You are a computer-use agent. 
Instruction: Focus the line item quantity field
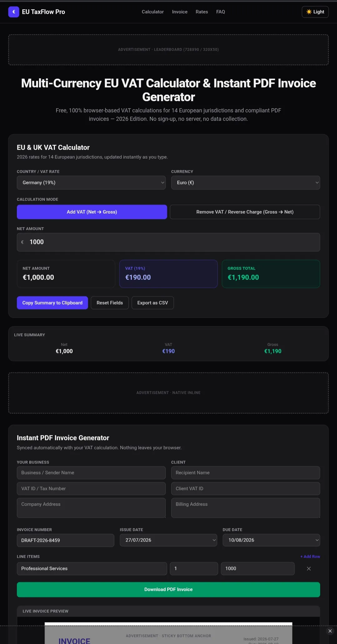(x=194, y=568)
